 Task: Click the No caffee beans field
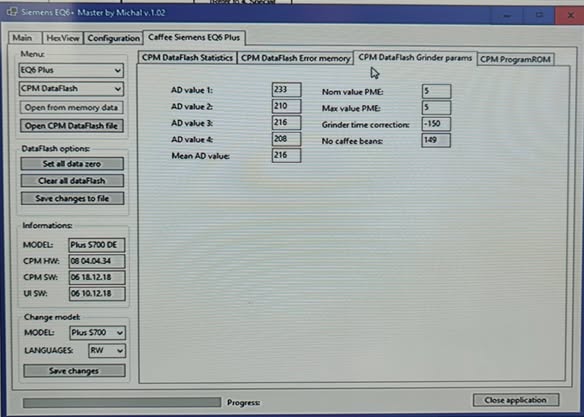[436, 140]
